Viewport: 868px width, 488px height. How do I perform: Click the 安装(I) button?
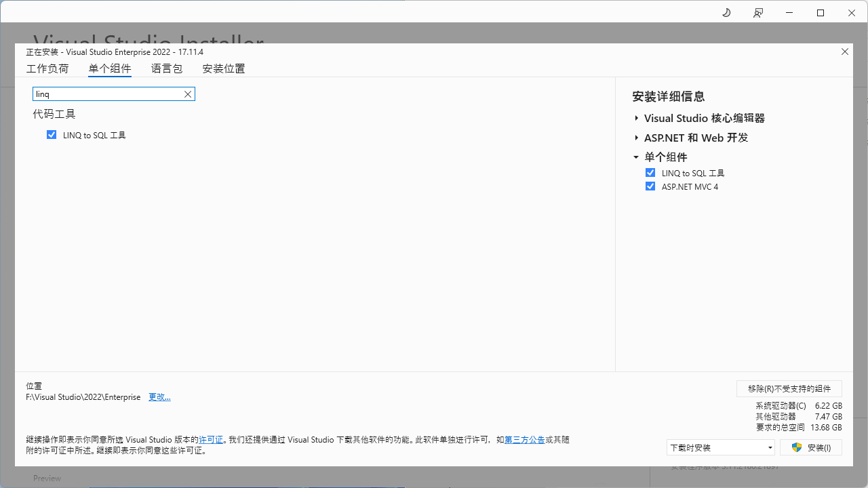[x=811, y=447]
